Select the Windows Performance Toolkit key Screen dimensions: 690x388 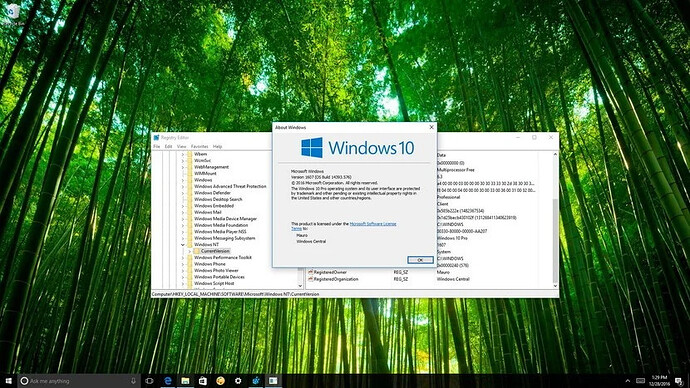pyautogui.click(x=223, y=257)
